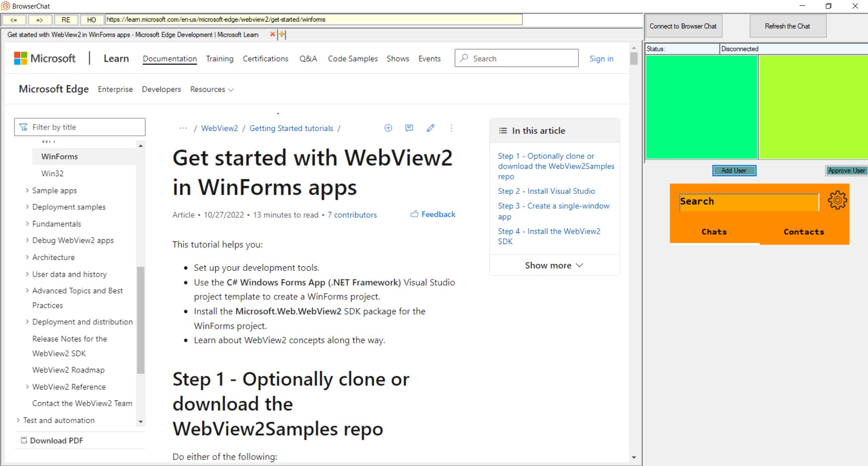Open the article comments icon
Screen dimensions: 868x466
click(409, 128)
